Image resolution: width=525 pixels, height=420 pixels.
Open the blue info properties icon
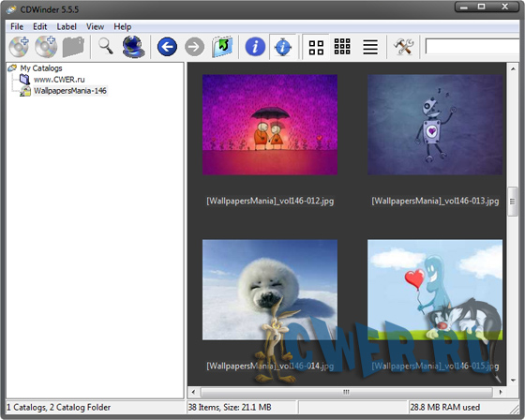pyautogui.click(x=255, y=47)
